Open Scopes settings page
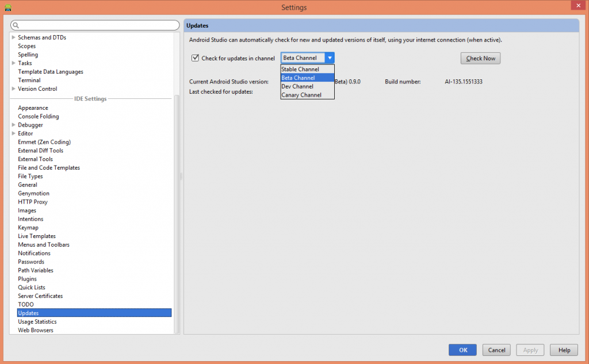This screenshot has height=364, width=589. pos(26,46)
